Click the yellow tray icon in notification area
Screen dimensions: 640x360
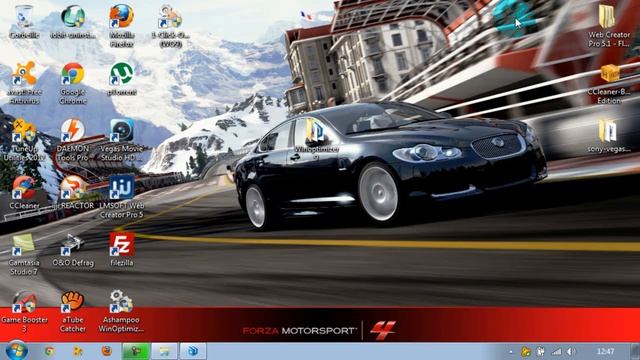(525, 351)
